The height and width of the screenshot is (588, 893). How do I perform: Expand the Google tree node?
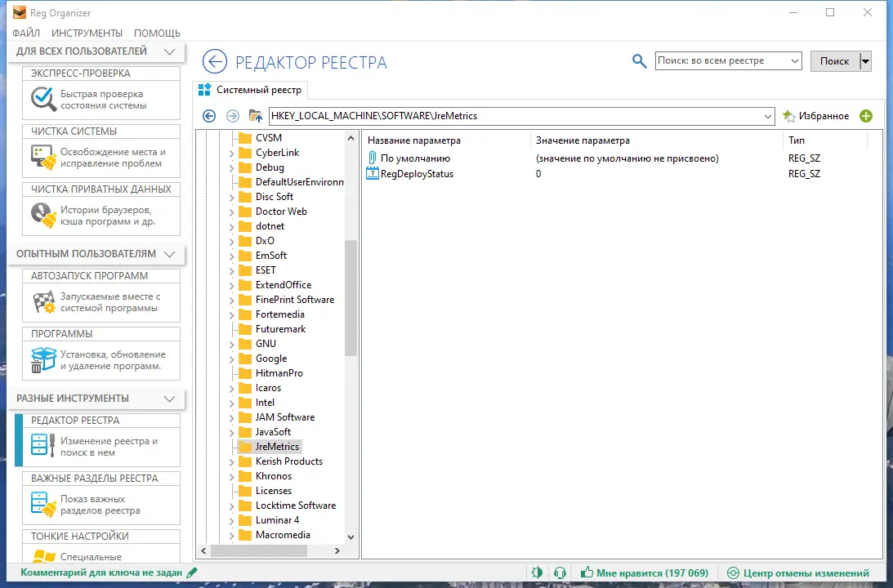[231, 359]
